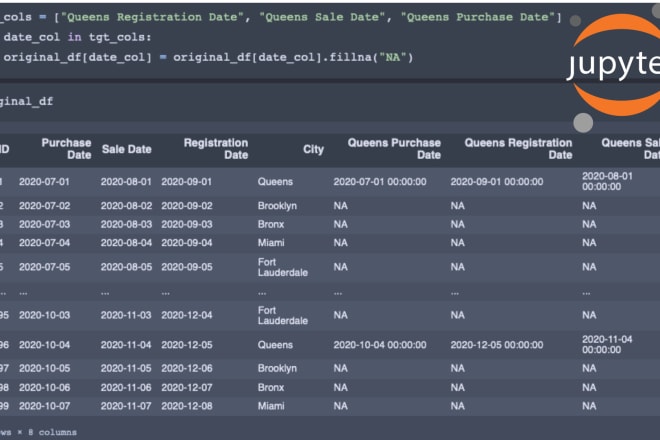Click the "Queens Registration Date" string in code
Screen dimensions: 660x440
pyautogui.click(x=152, y=17)
